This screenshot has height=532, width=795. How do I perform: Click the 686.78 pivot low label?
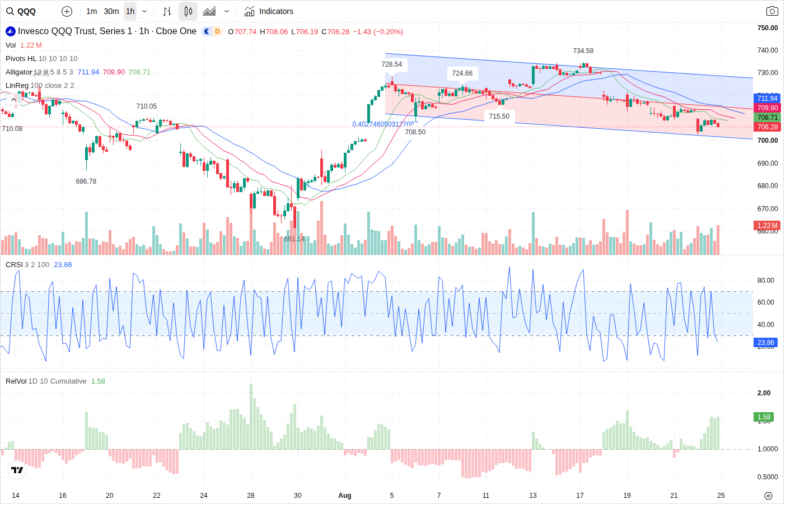(86, 181)
